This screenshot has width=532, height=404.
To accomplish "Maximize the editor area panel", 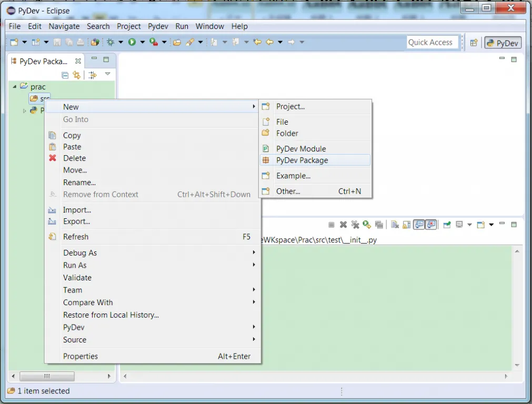I will [x=514, y=59].
